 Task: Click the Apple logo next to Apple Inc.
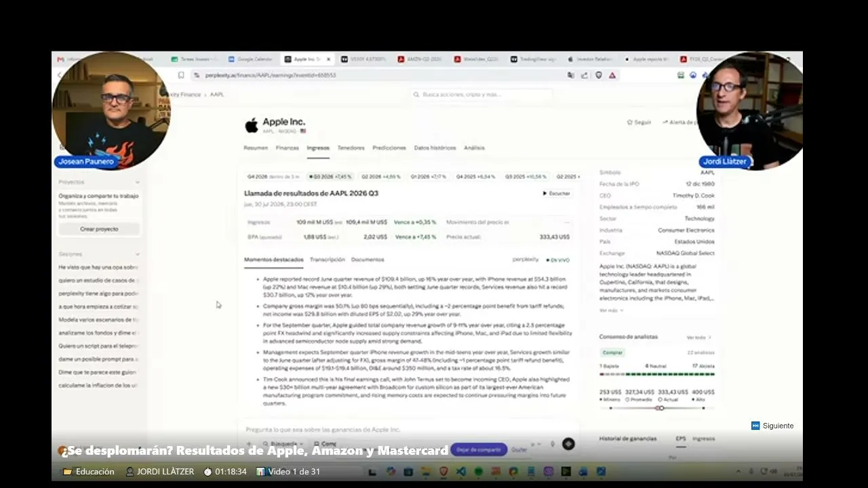pyautogui.click(x=252, y=125)
